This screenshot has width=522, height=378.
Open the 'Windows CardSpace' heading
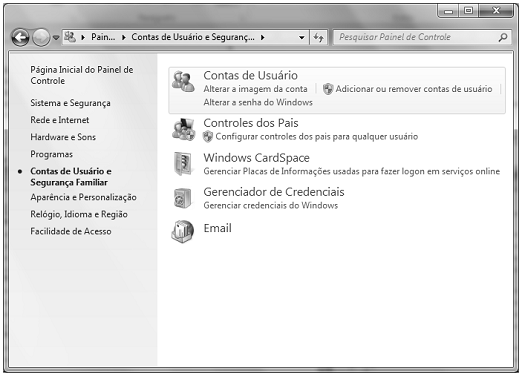pos(257,158)
